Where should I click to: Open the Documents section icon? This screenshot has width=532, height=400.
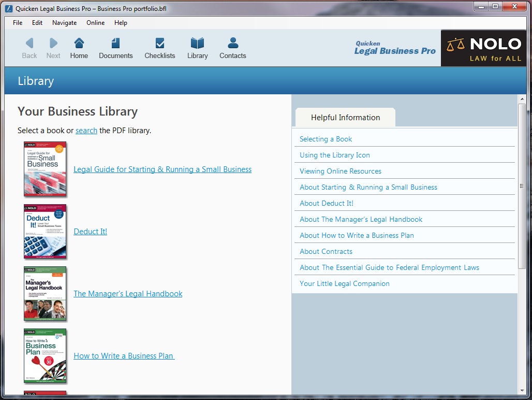pos(115,47)
